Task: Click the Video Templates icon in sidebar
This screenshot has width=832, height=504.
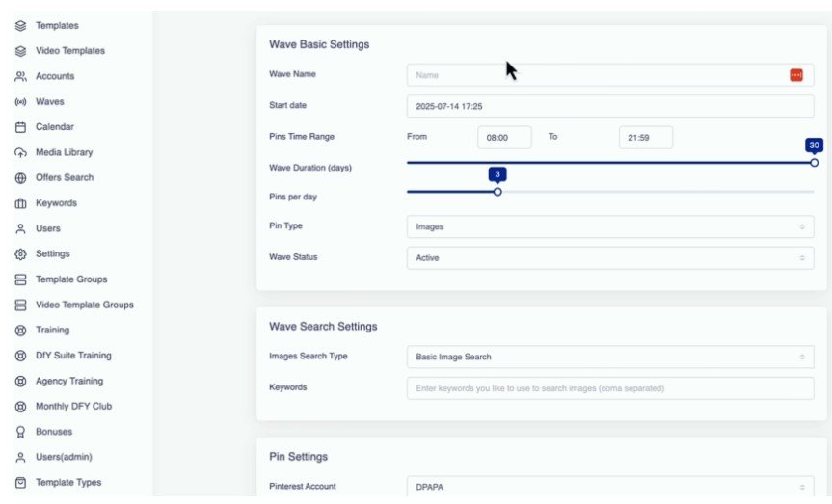Action: click(x=20, y=51)
